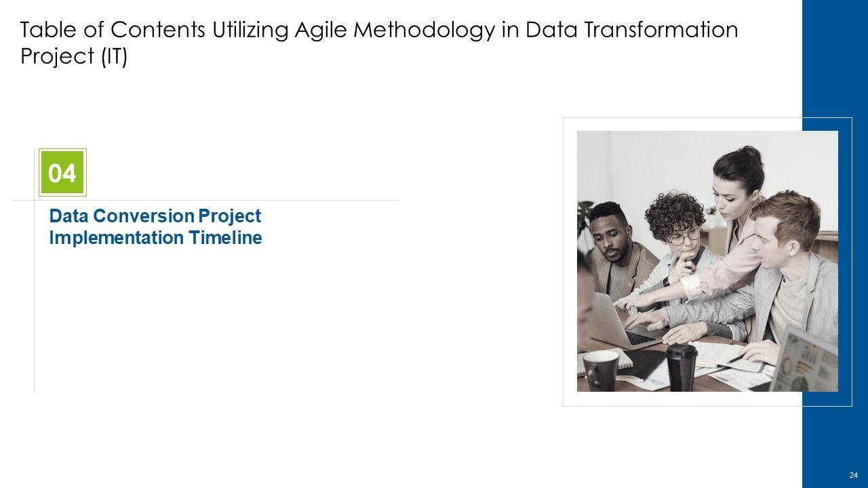Open Data Conversion Project Implementation Timeline heading

[x=155, y=227]
